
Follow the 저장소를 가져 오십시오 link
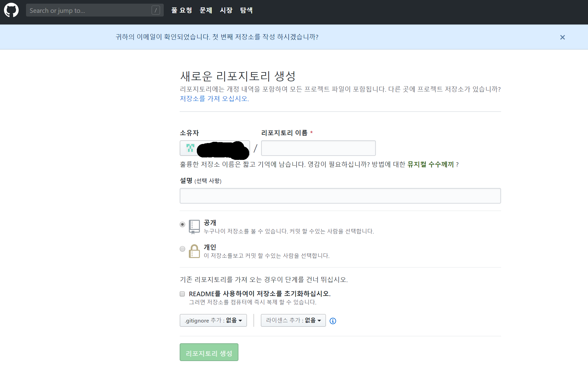click(x=214, y=99)
